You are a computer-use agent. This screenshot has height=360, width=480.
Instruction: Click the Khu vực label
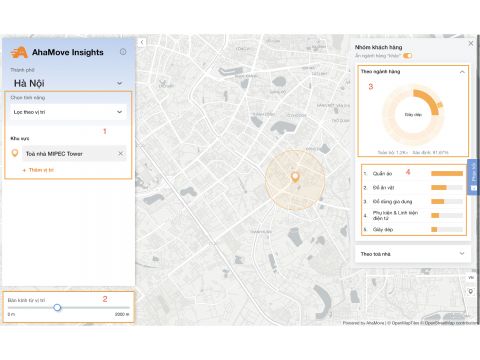(20, 138)
